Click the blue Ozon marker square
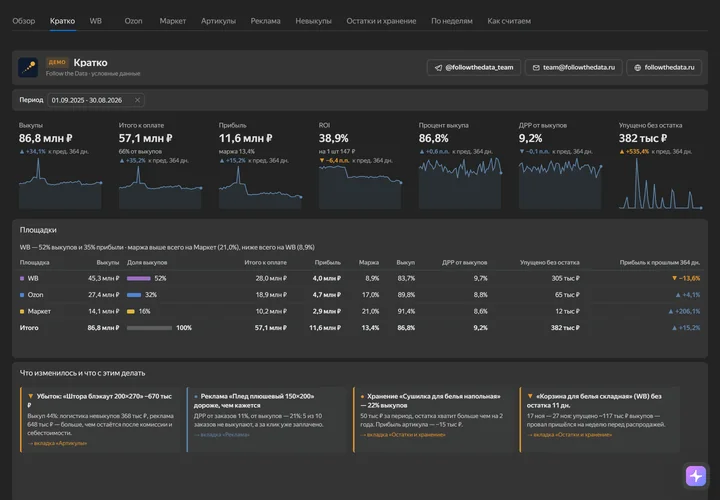Image resolution: width=720 pixels, height=500 pixels. 22,295
